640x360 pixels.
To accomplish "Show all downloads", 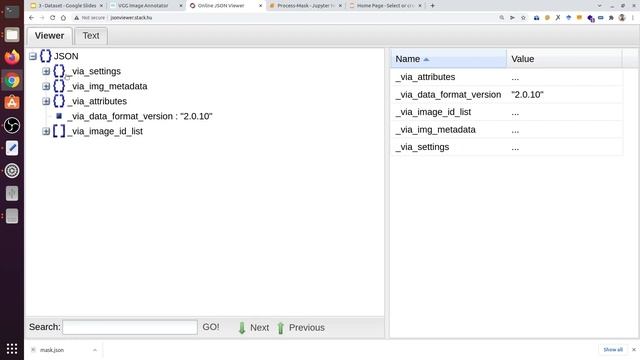I will 613,350.
